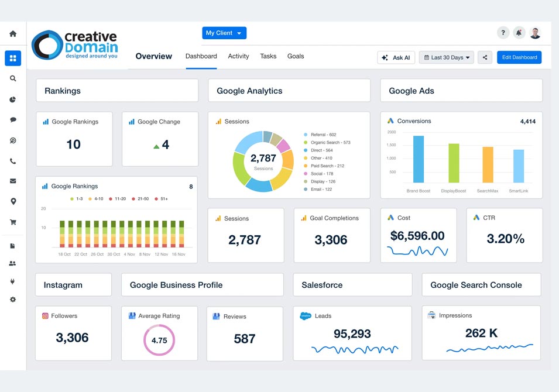
Task: Click the 95,293 leads value
Action: [x=352, y=333]
